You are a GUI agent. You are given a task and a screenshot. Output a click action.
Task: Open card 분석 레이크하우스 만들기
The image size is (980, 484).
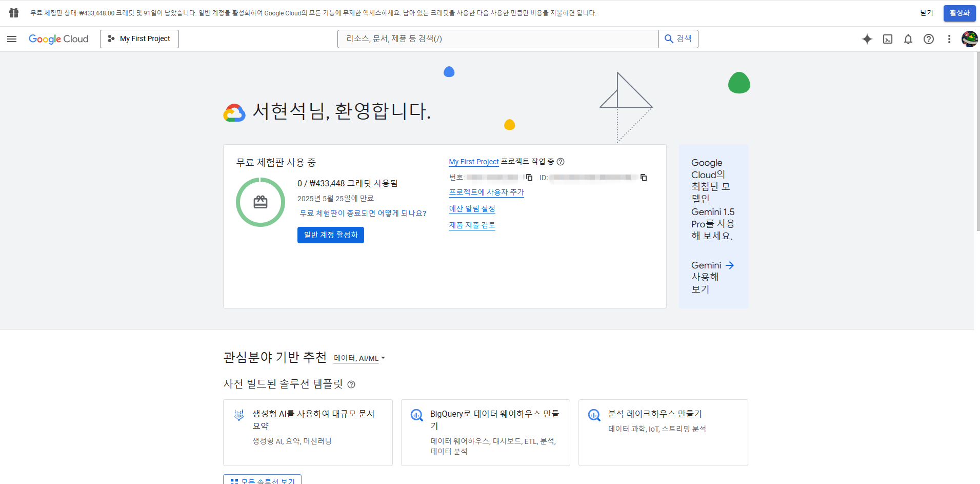[663, 433]
